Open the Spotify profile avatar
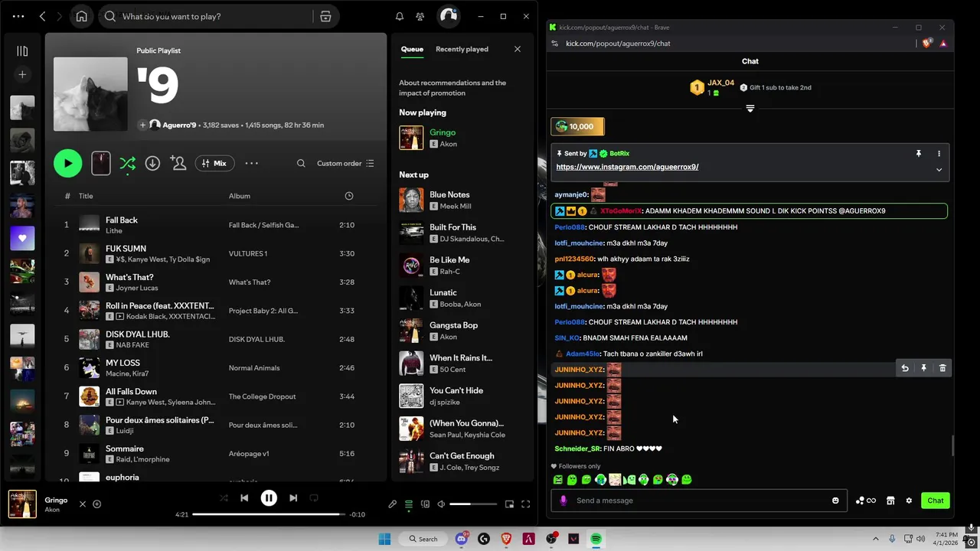 [449, 16]
